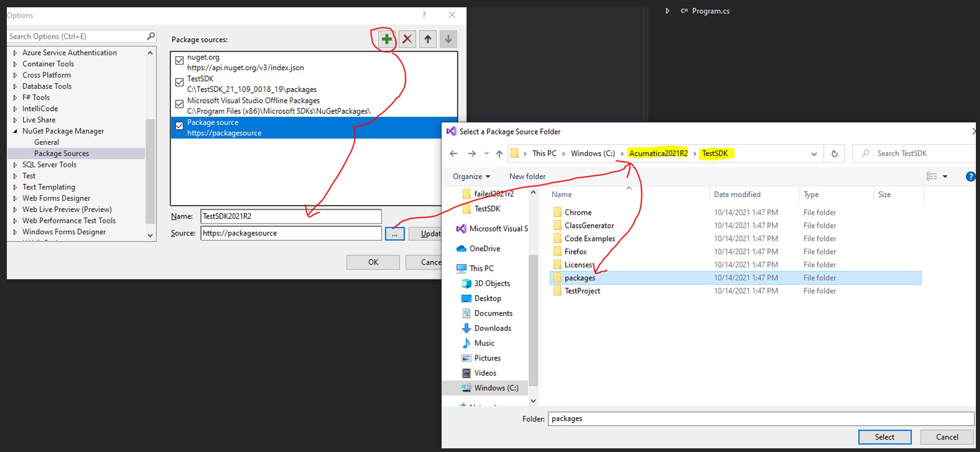Screen dimensions: 980x452
Task: Click the Folder name field
Action: coord(761,419)
